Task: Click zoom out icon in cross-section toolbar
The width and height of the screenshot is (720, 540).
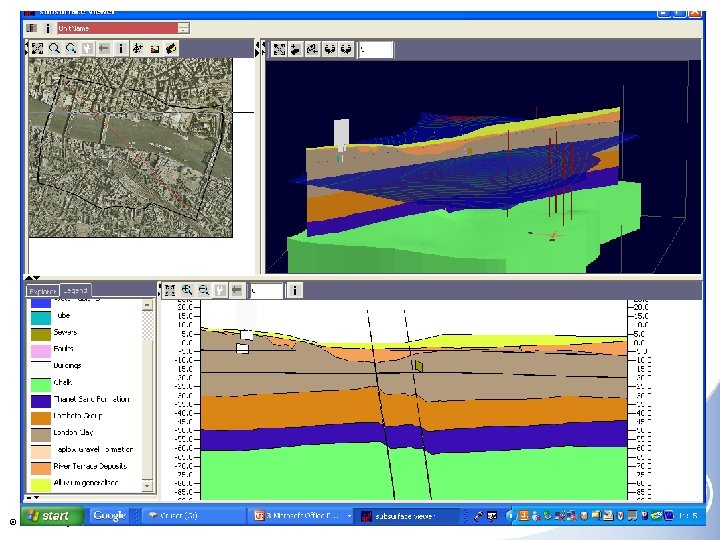Action: 203,290
